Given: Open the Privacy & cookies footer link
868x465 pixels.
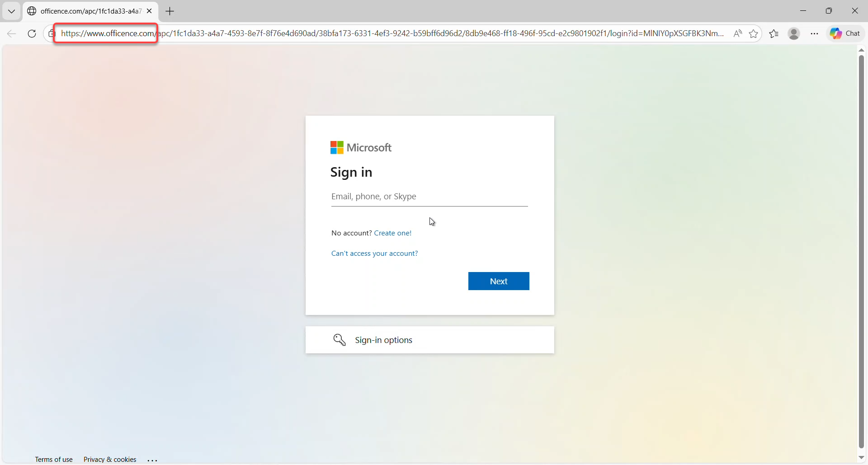Looking at the screenshot, I should pyautogui.click(x=110, y=460).
